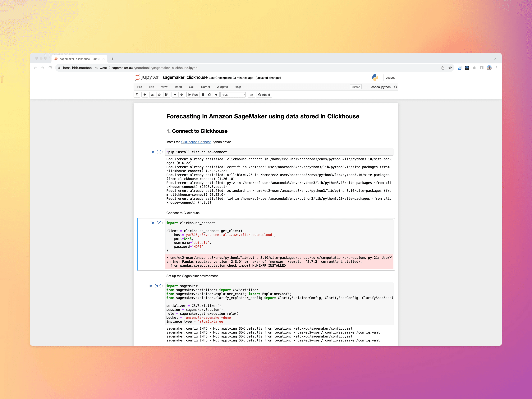
Task: Click the 'Connect to Clickhouse.' paragraph text
Action: pos(183,213)
